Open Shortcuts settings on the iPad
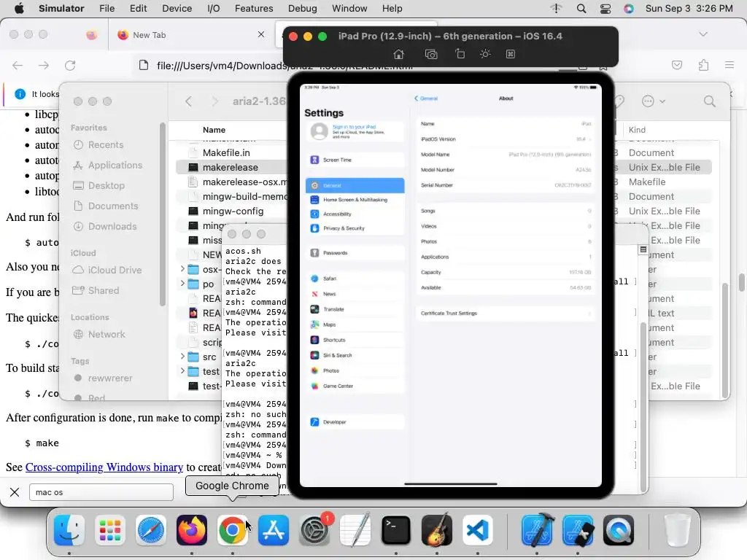 click(355, 340)
